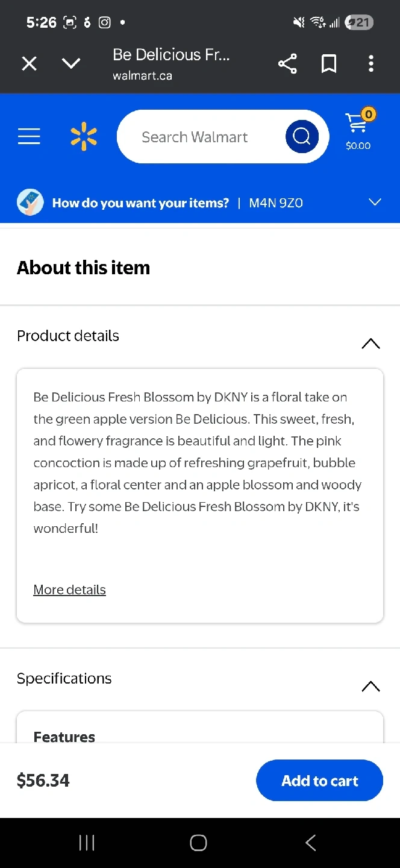Tap the Walmart spark logo
400x868 pixels.
tap(84, 136)
